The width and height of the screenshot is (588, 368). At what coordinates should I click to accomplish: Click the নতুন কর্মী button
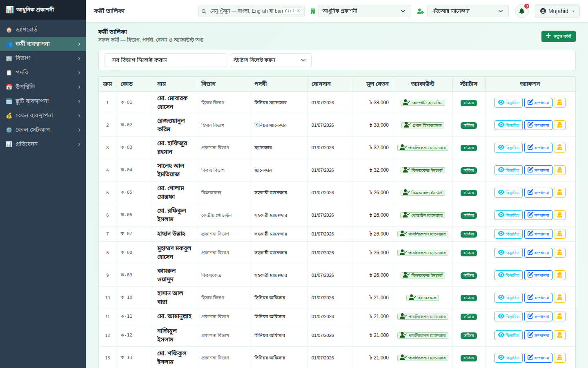[558, 36]
